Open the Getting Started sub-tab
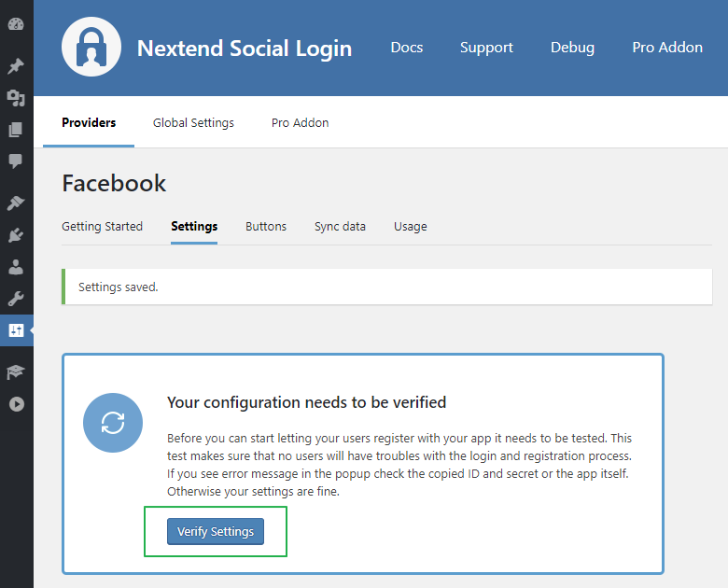Viewport: 728px width, 588px height. [102, 227]
